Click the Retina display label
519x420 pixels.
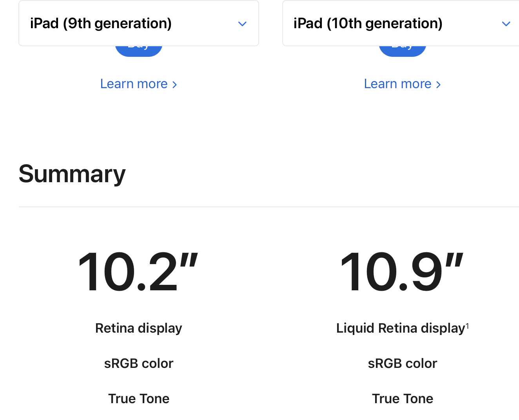coord(138,328)
